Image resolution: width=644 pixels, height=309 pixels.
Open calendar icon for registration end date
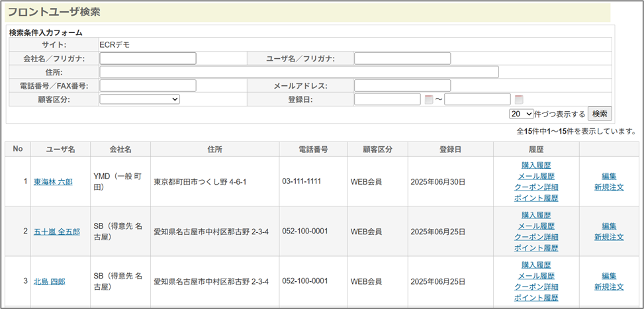[x=519, y=100]
